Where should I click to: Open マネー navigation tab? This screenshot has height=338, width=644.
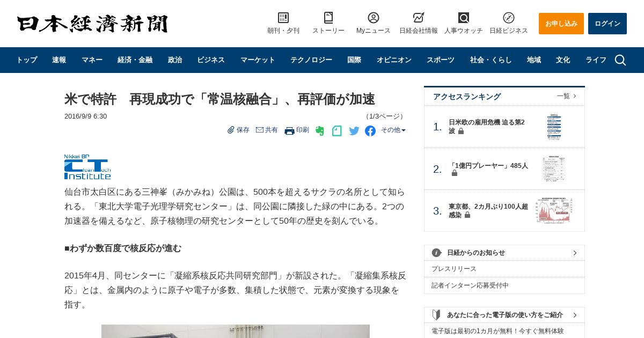92,60
